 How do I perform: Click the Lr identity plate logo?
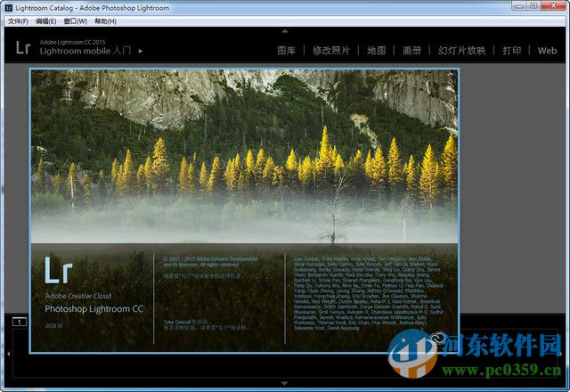tap(22, 47)
